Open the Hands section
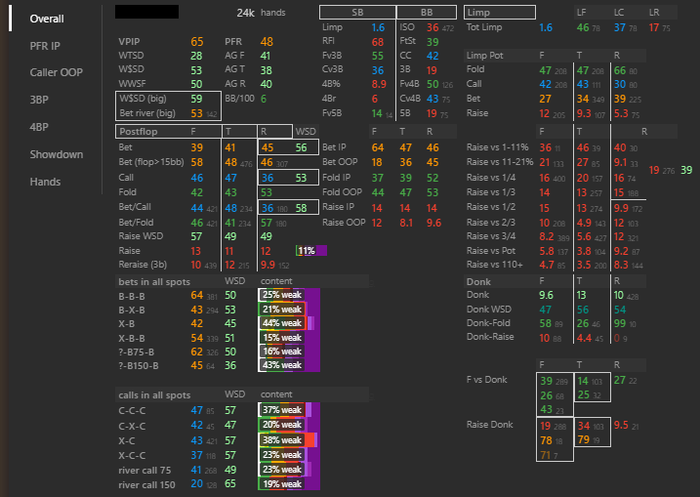This screenshot has height=497, width=700. [45, 182]
